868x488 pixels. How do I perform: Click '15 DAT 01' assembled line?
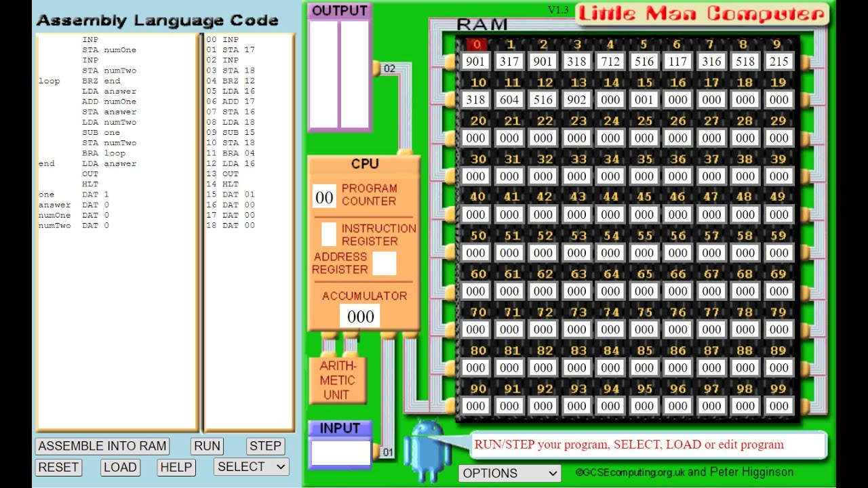coord(231,195)
